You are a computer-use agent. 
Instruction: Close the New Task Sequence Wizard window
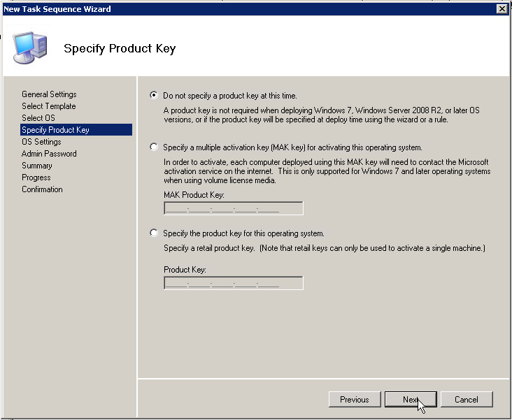(x=502, y=9)
